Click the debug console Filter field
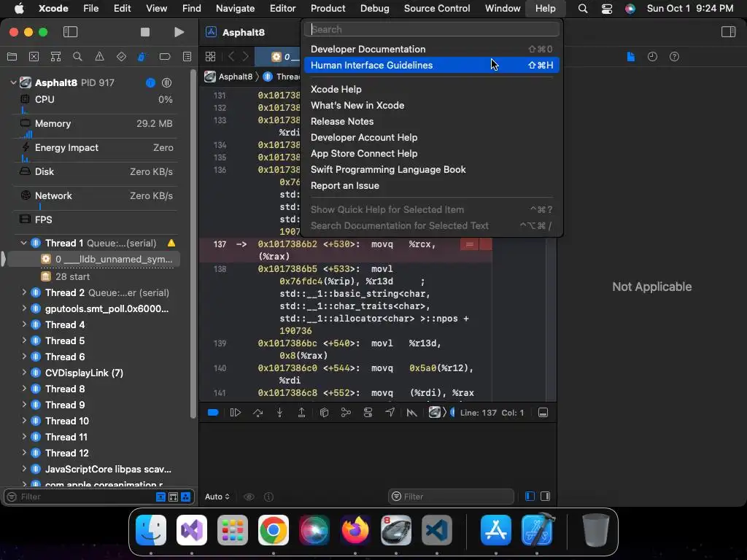This screenshot has height=560, width=747. tap(451, 496)
